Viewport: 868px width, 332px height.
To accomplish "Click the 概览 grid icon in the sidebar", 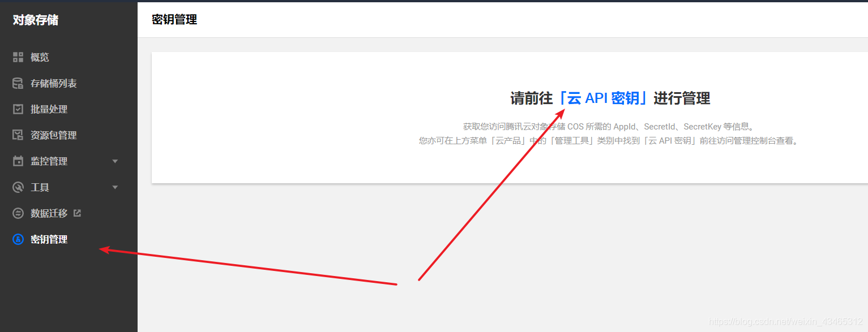I will coord(18,57).
